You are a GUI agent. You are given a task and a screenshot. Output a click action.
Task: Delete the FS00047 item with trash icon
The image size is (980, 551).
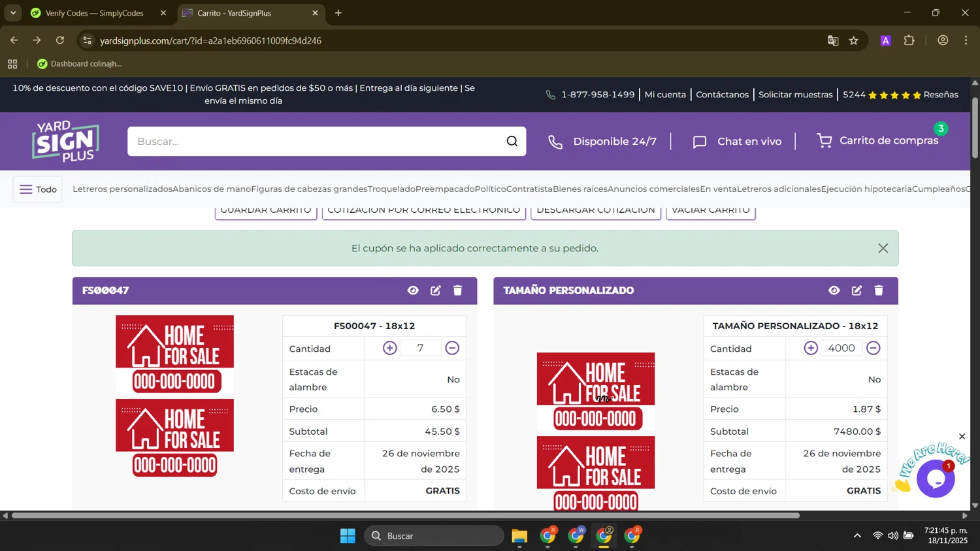tap(458, 291)
